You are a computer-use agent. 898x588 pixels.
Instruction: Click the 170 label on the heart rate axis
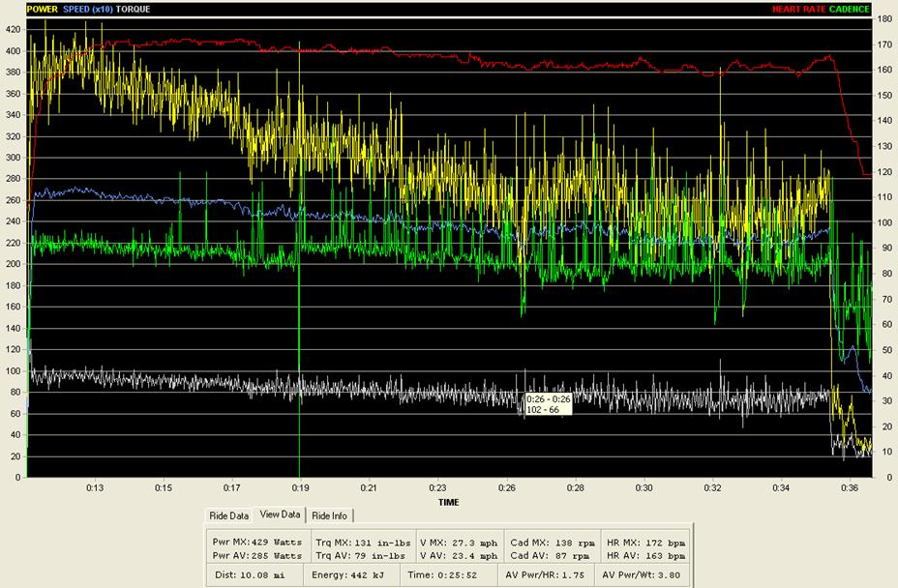tap(884, 44)
